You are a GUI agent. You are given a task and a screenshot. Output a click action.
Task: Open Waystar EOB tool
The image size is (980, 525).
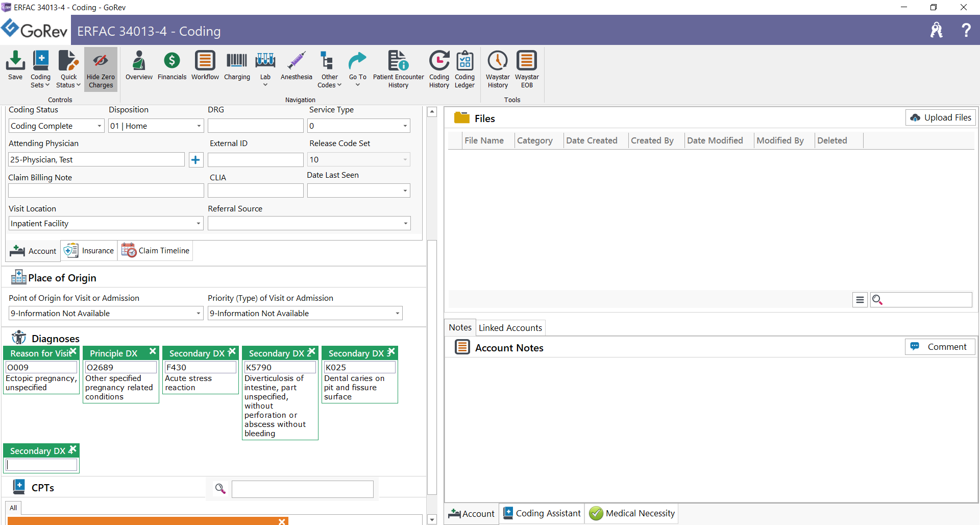[527, 69]
